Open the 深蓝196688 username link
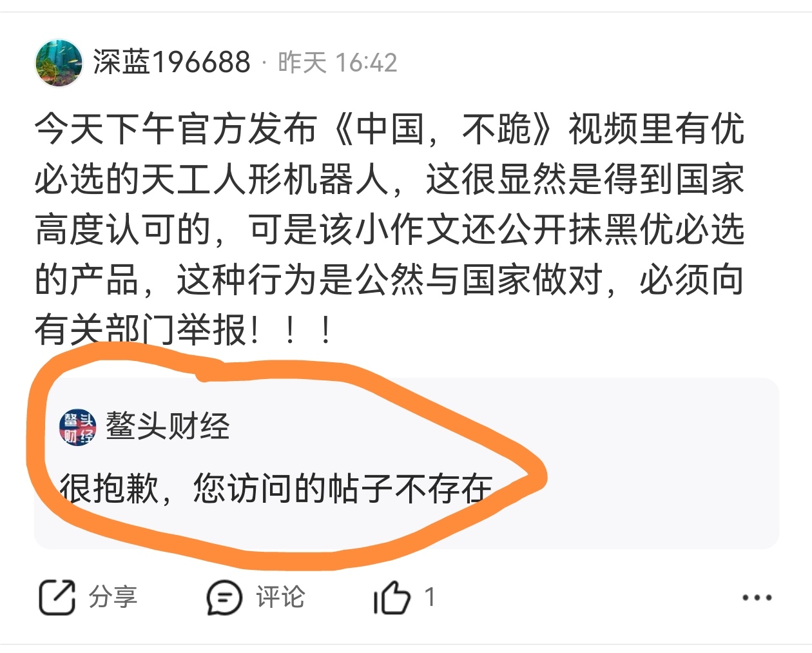The height and width of the screenshot is (653, 812). [171, 63]
